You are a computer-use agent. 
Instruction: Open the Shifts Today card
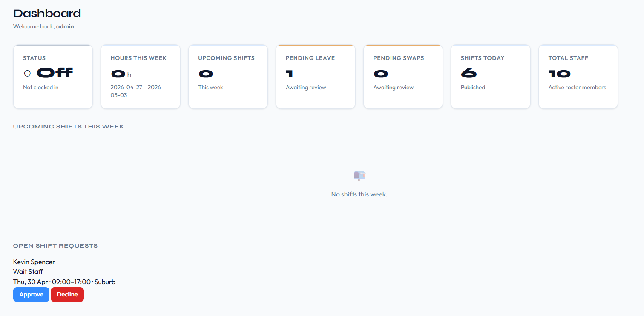coord(491,77)
